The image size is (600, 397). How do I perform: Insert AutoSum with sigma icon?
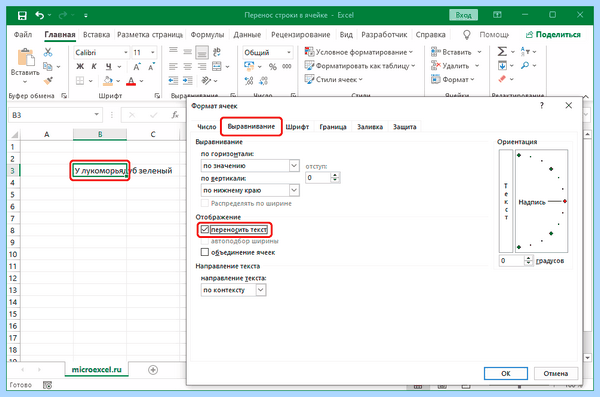point(502,52)
